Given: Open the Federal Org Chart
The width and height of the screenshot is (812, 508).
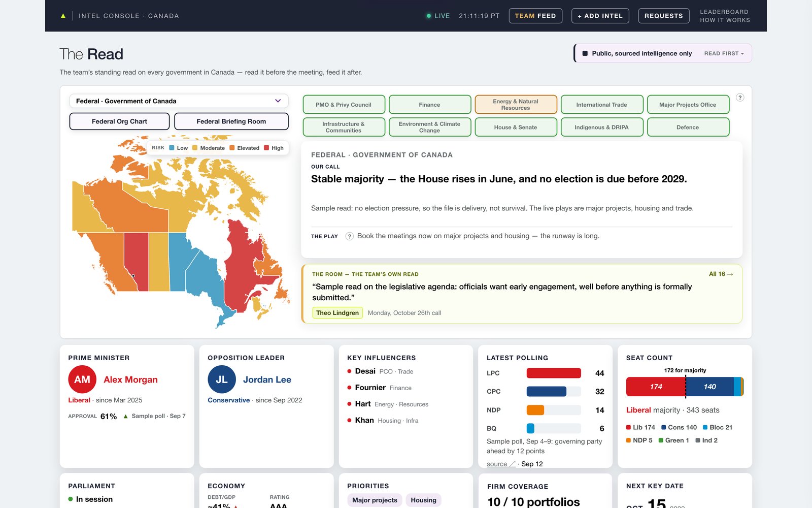Looking at the screenshot, I should pos(119,121).
